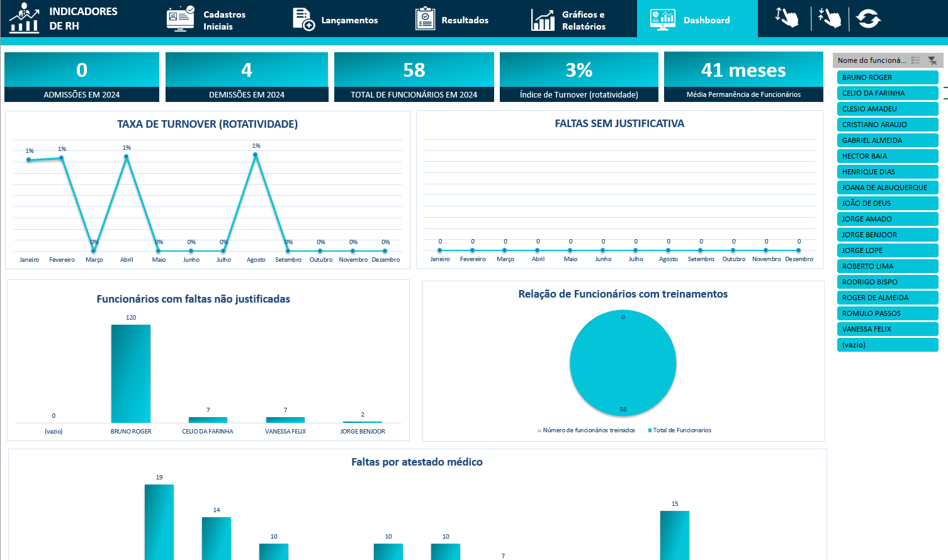
Task: Click the training relation pie chart
Action: coord(623,363)
